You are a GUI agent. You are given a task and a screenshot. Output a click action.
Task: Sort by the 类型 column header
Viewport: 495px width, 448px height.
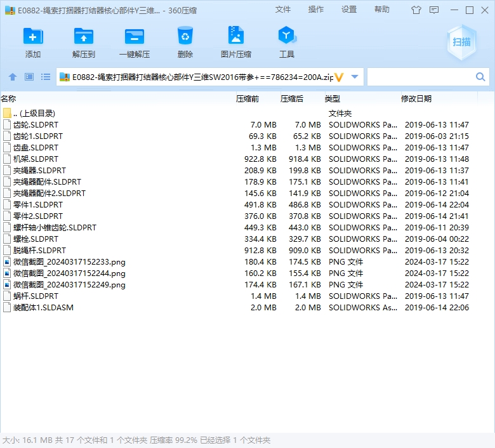click(333, 99)
